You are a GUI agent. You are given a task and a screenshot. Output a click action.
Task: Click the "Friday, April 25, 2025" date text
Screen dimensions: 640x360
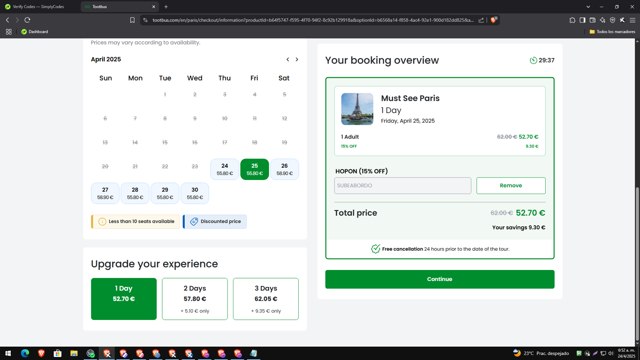point(408,121)
